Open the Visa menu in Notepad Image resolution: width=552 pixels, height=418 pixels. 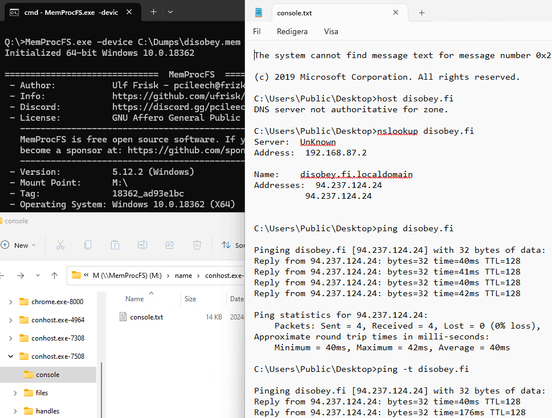331,32
